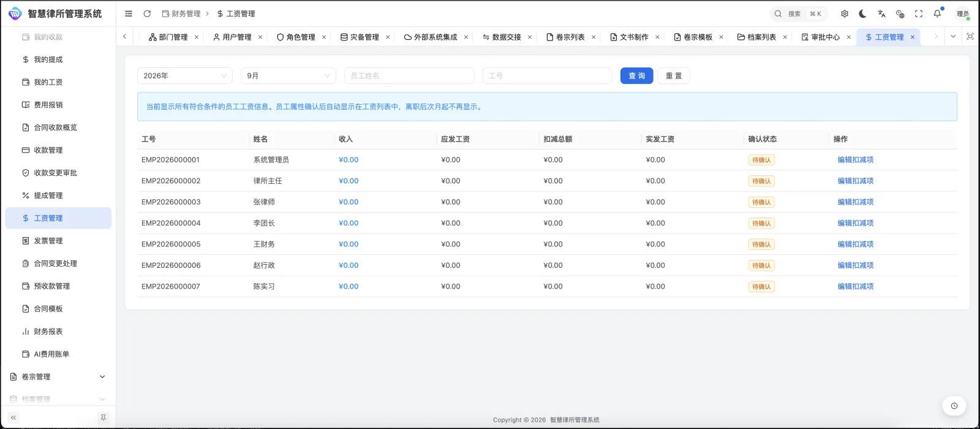Click 编辑扣减项 for 张律师
The height and width of the screenshot is (429, 980).
856,202
